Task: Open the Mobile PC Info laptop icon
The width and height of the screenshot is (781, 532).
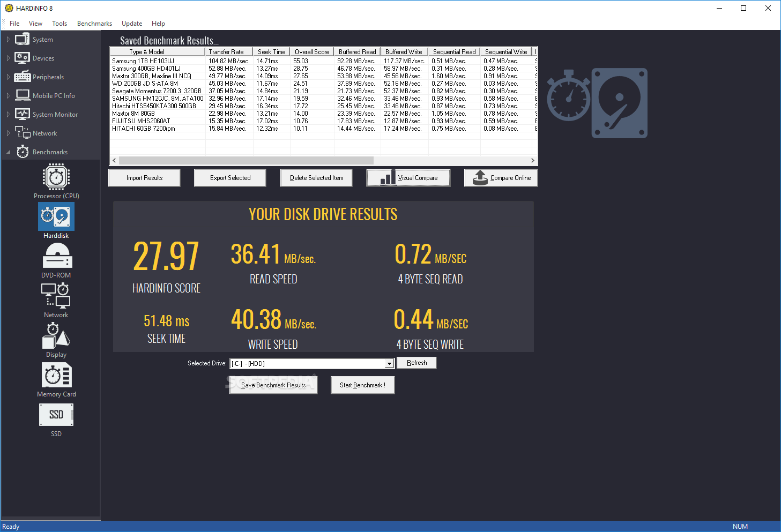Action: coord(23,95)
